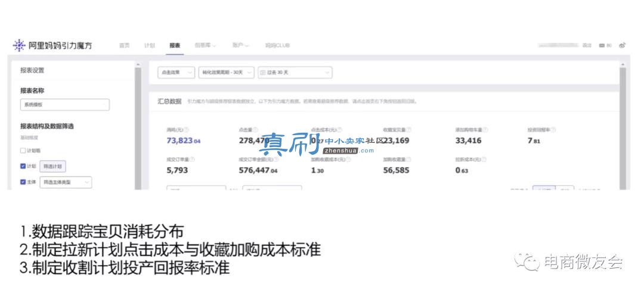
Task: Click the up arrow of main page scrollbar
Action: tap(622, 65)
